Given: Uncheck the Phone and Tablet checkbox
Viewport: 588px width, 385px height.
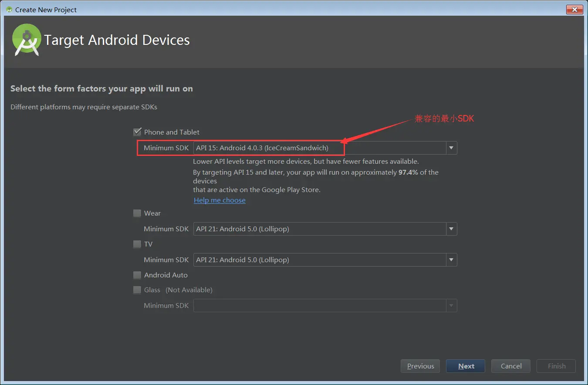Looking at the screenshot, I should 137,132.
